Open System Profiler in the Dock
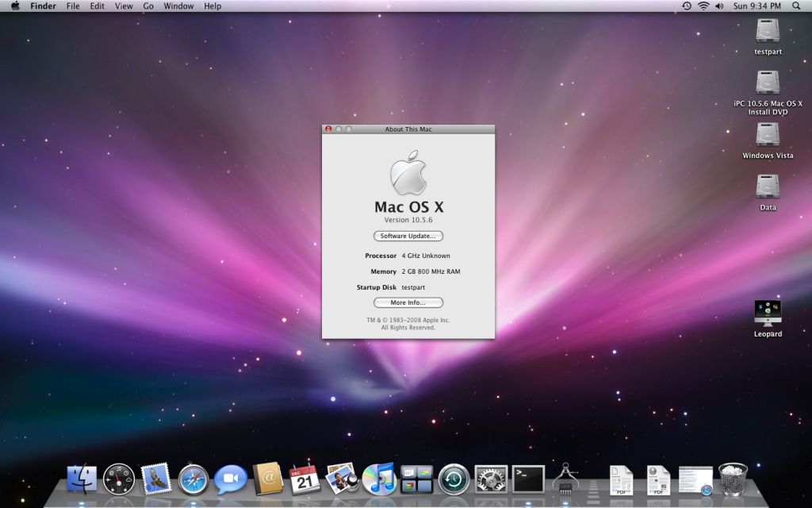This screenshot has height=508, width=812. 565,478
